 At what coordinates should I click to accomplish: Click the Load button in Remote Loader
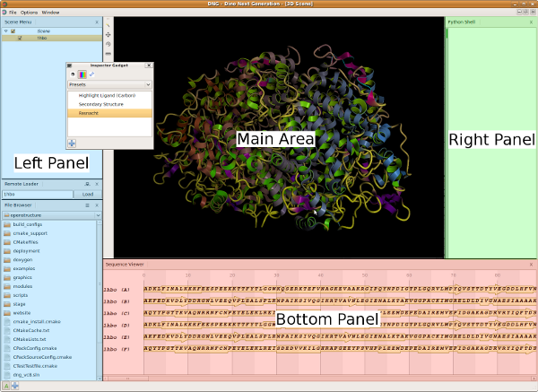87,194
